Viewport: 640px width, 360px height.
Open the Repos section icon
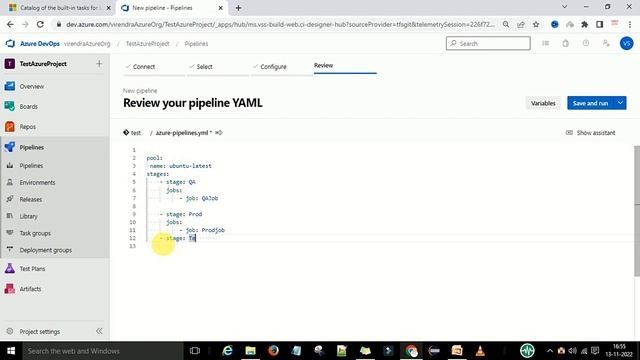click(10, 127)
